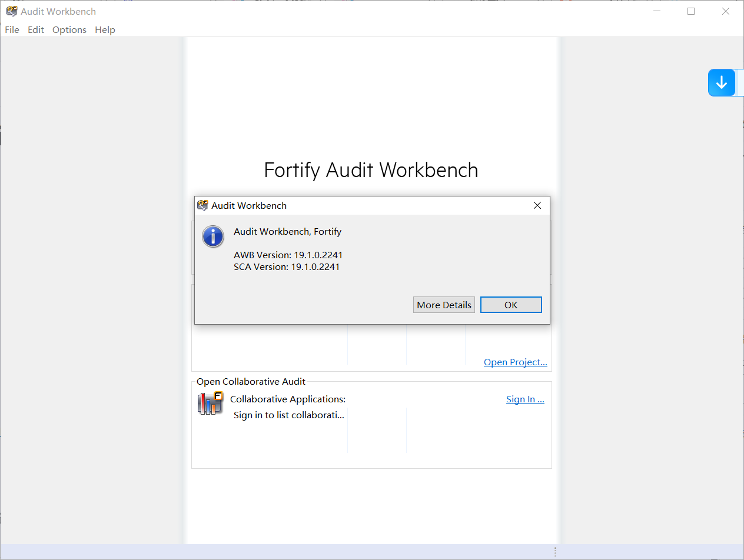Select the SCA Version: 19.1.0.2241 text
Viewport: 744px width, 560px height.
point(287,267)
